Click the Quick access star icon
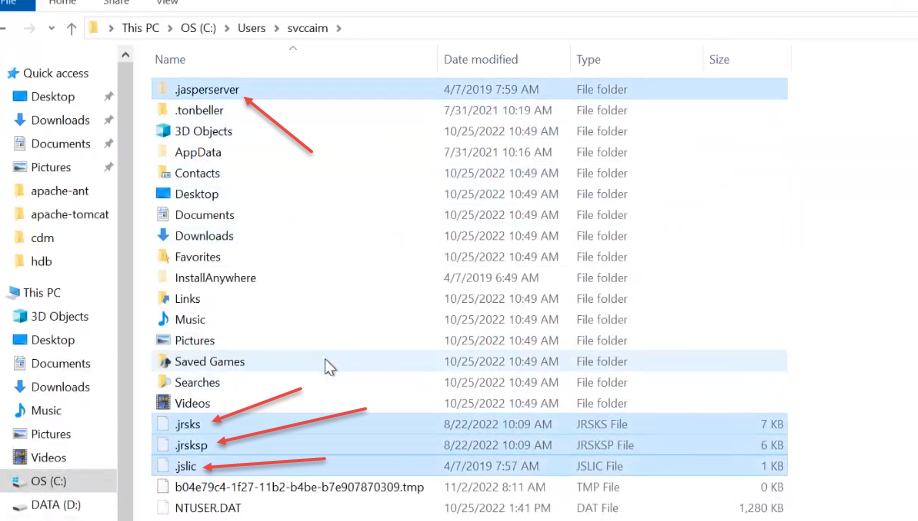 click(13, 73)
